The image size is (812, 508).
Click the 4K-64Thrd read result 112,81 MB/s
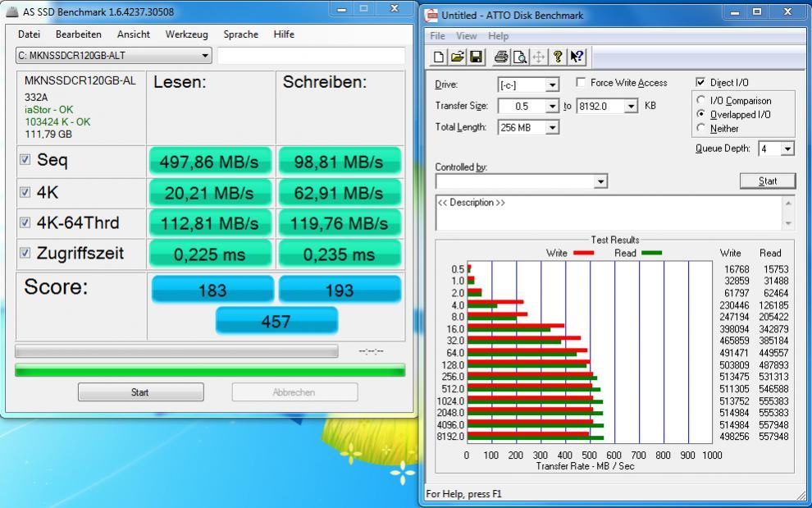tap(210, 223)
